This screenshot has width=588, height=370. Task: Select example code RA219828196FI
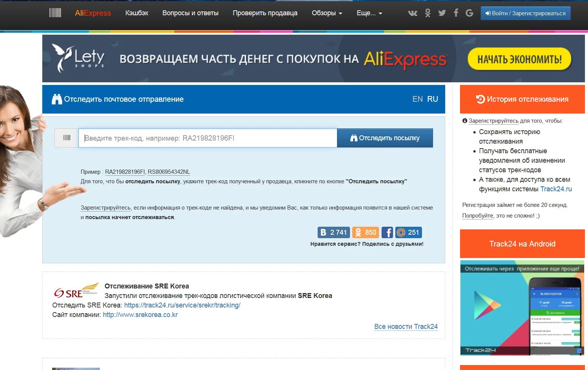point(125,172)
